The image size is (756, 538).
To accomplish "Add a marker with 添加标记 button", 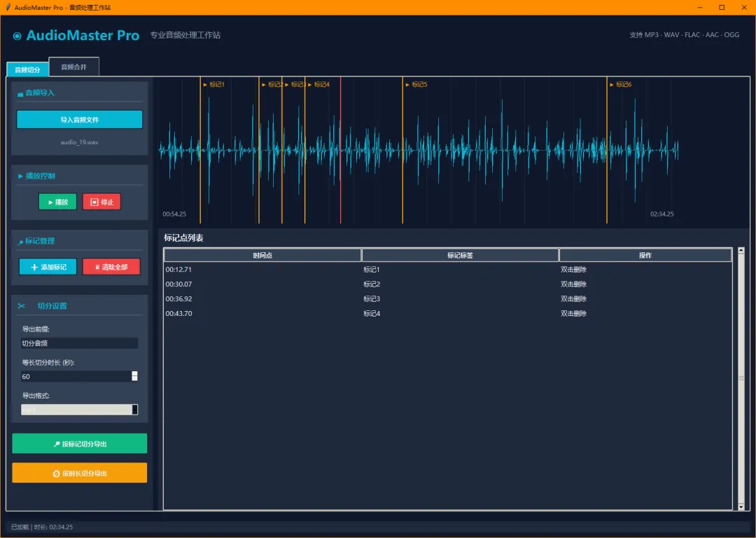I will [48, 267].
